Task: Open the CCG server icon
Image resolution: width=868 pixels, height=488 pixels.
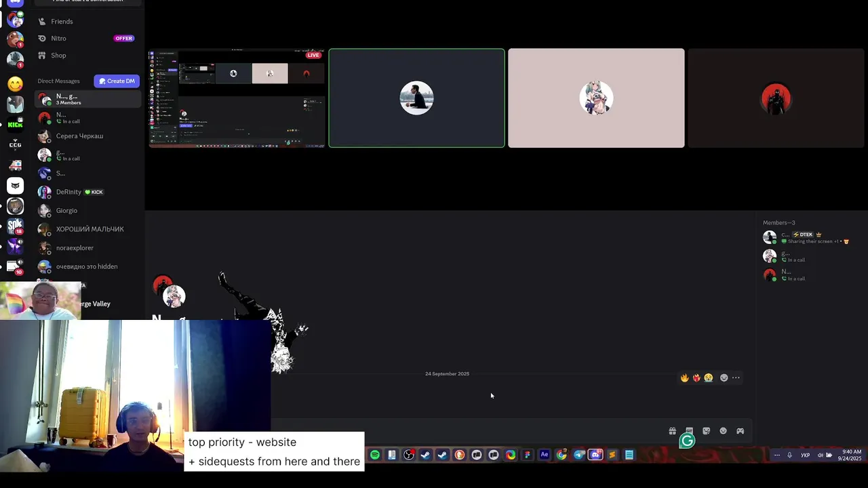Action: pos(15,144)
